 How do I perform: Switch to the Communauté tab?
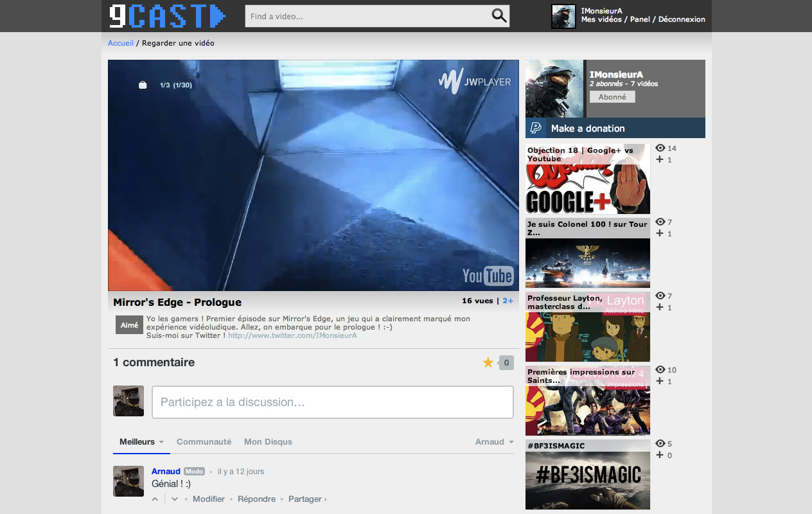(204, 441)
